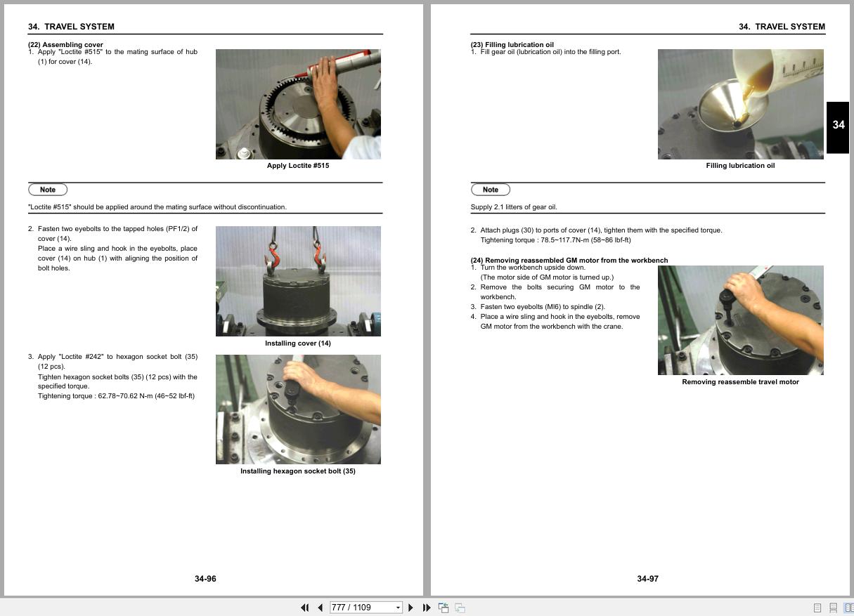Image resolution: width=854 pixels, height=616 pixels.
Task: Click the Removing reassemble travel motor photo
Action: (x=741, y=320)
